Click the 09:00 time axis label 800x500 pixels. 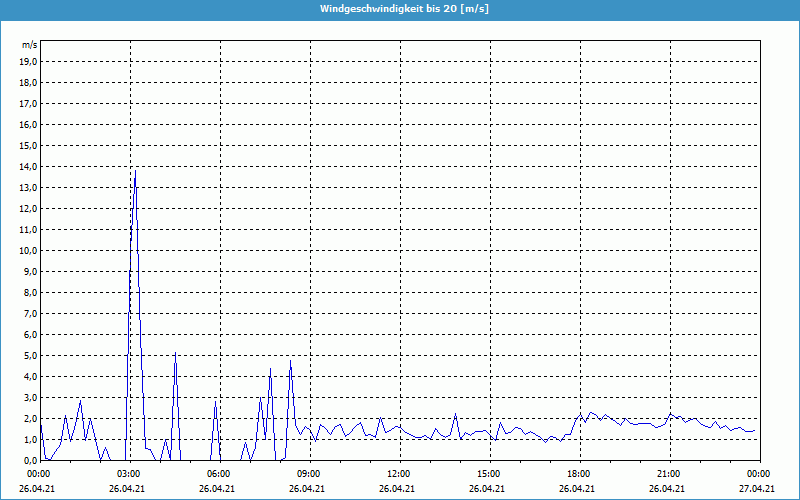coord(308,473)
